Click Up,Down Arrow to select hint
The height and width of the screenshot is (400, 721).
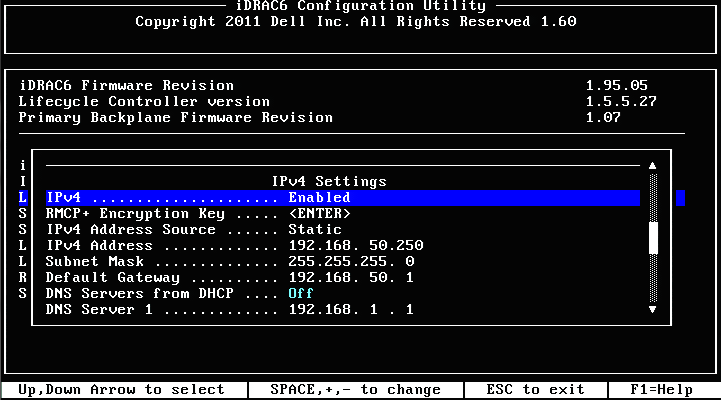[x=121, y=390]
